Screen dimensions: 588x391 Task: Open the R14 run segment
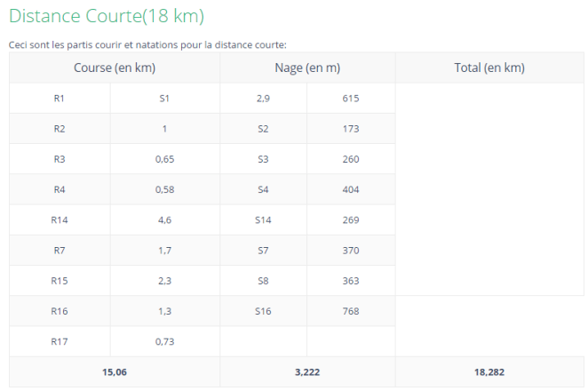[60, 219]
